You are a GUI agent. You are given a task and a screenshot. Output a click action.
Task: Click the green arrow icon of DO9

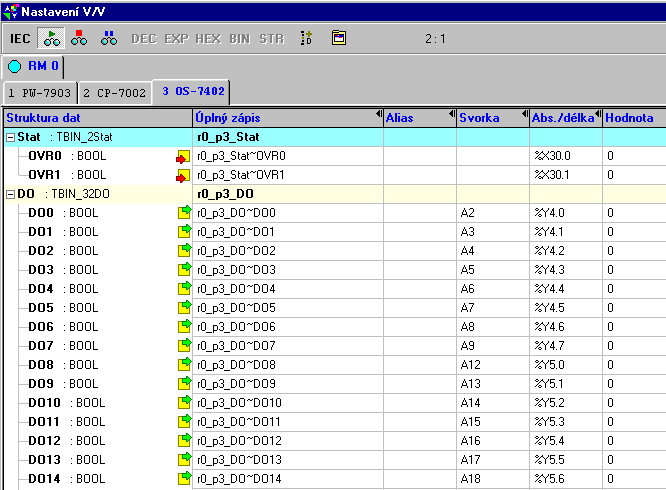pos(184,383)
